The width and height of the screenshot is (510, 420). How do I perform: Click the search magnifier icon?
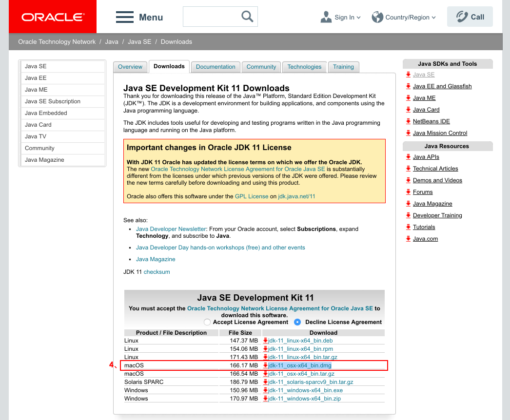pyautogui.click(x=247, y=16)
